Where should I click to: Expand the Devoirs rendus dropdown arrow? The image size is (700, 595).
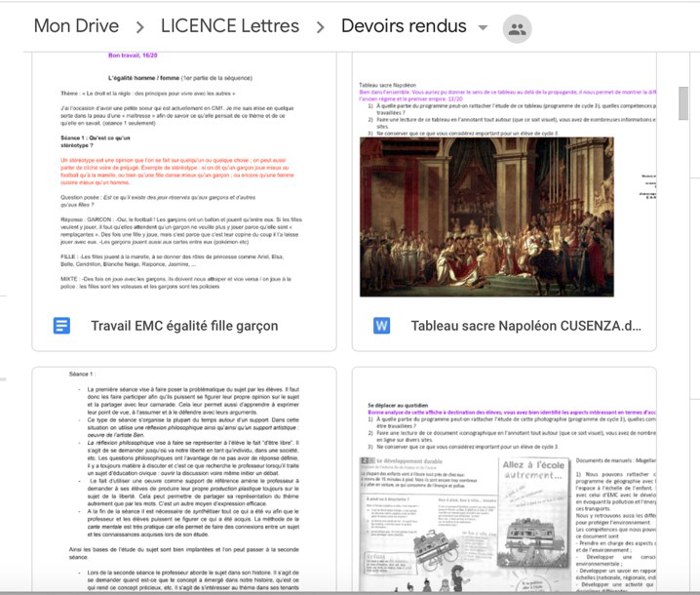click(483, 27)
